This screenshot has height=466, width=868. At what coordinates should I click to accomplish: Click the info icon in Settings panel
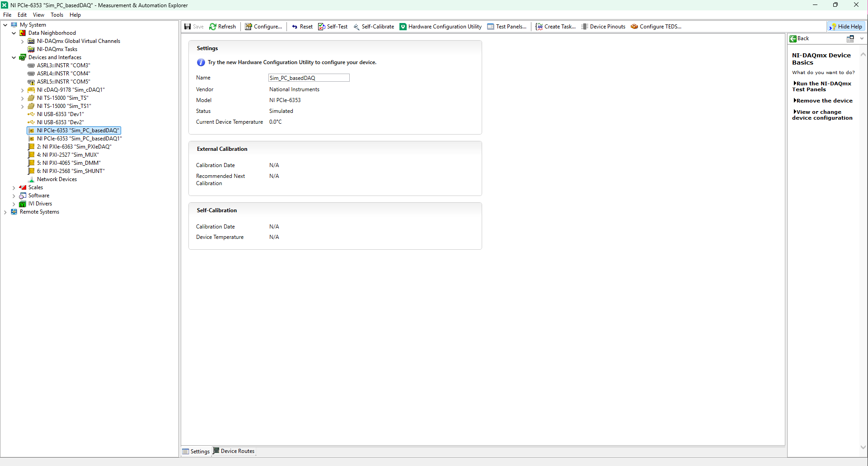(201, 63)
